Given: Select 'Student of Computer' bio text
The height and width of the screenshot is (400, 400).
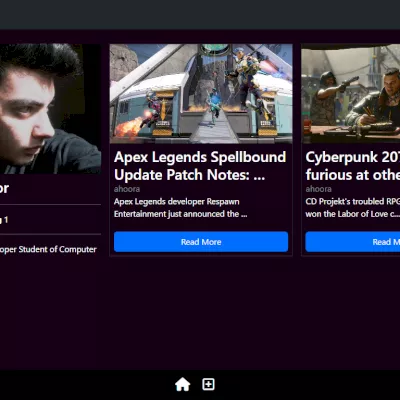Looking at the screenshot, I should coord(57,249).
